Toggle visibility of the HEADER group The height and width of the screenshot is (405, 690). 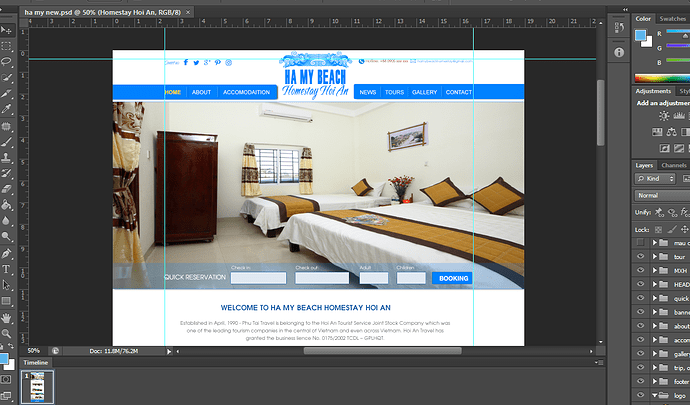[640, 284]
